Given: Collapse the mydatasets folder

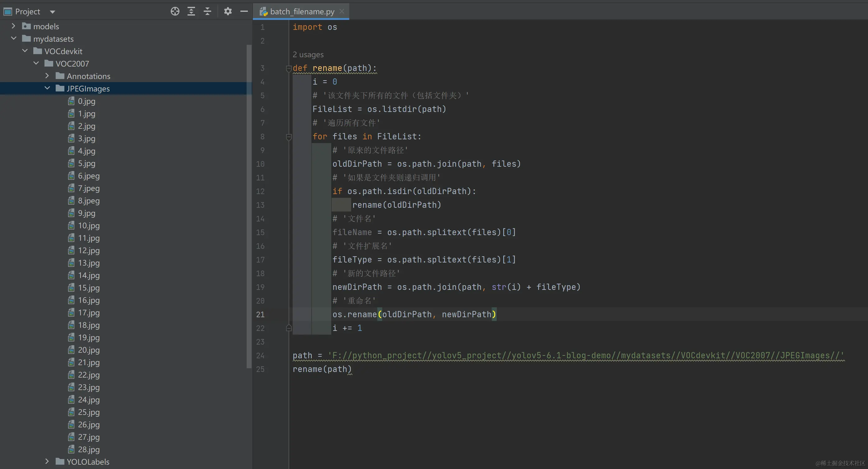Looking at the screenshot, I should tap(13, 39).
